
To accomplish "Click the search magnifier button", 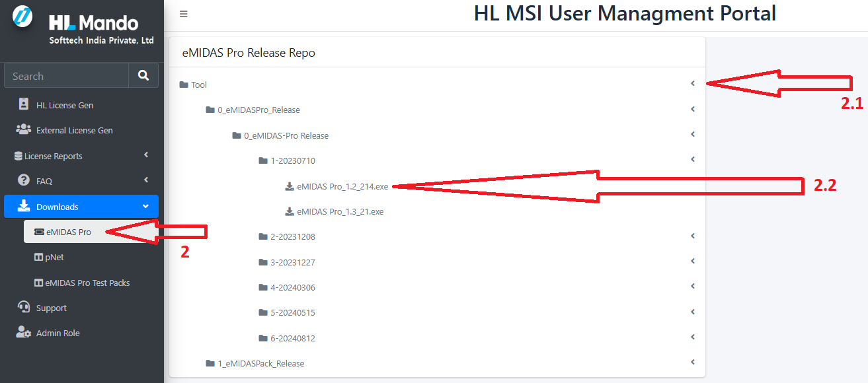I will (143, 76).
